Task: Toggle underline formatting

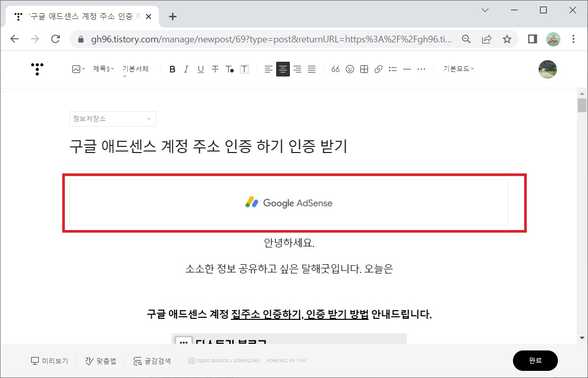Action: pos(201,69)
